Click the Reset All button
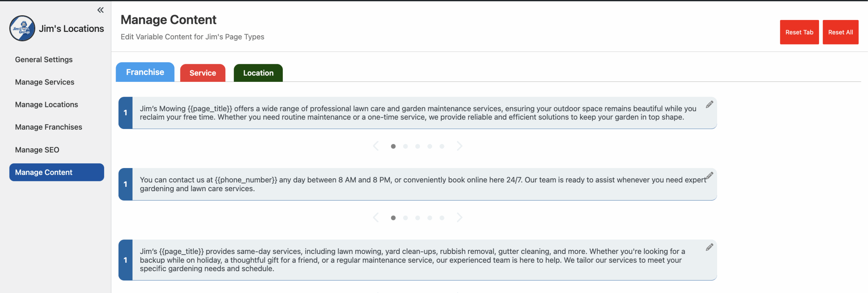868x293 pixels. click(x=840, y=32)
